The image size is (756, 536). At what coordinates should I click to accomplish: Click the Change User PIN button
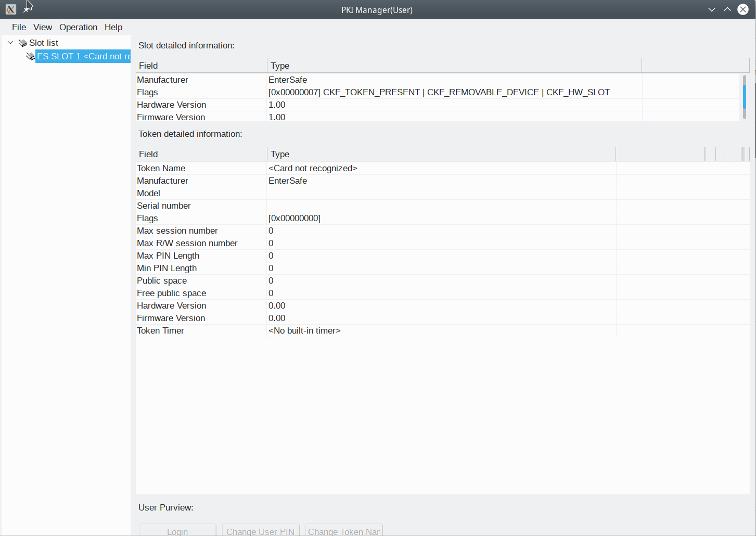[x=261, y=530]
